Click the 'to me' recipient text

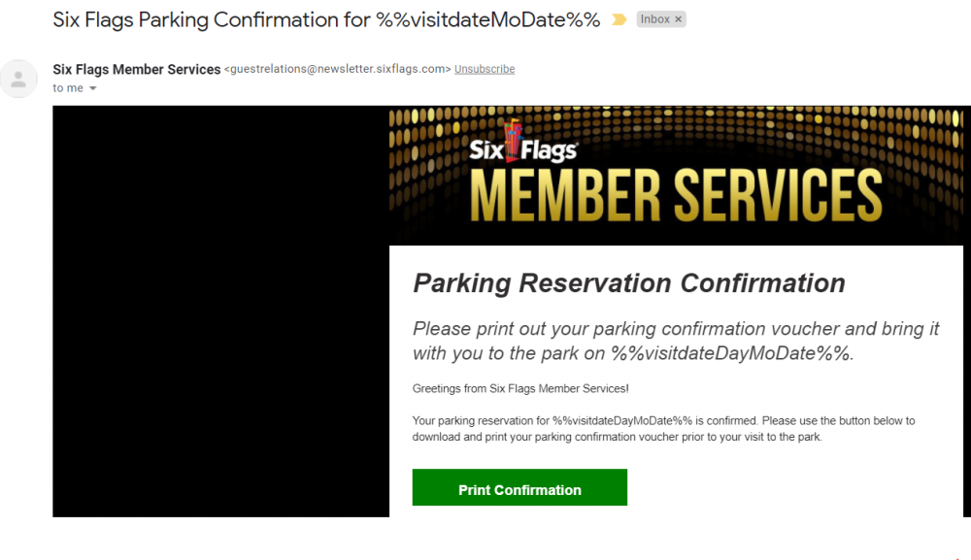(68, 88)
